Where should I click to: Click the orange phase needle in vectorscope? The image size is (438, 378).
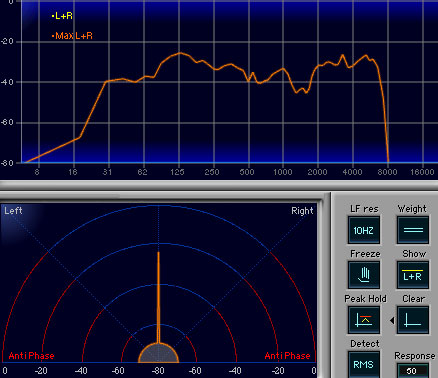coord(158,297)
